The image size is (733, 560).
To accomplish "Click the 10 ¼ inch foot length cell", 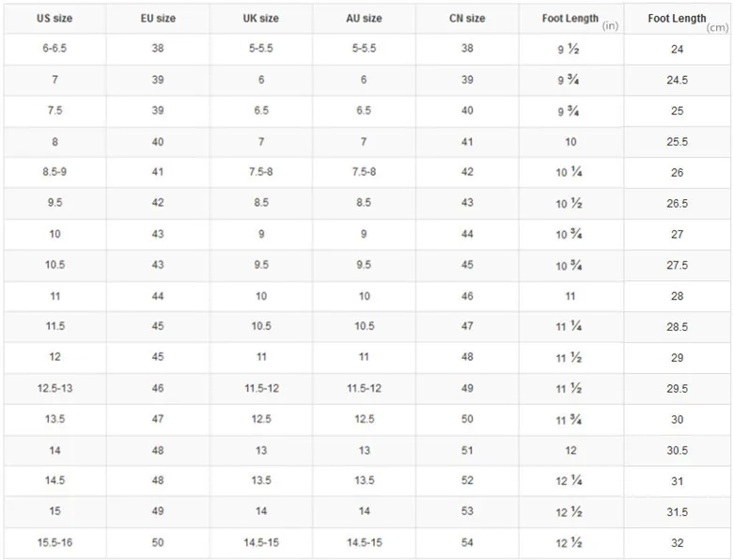I will pos(570,173).
